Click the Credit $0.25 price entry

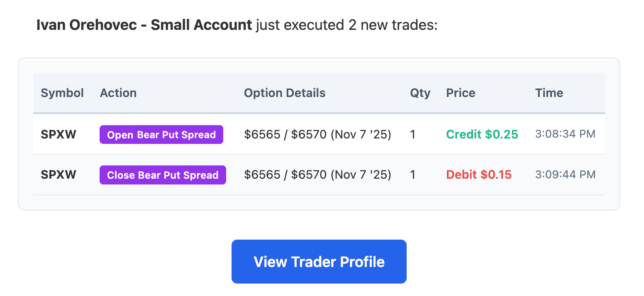482,134
